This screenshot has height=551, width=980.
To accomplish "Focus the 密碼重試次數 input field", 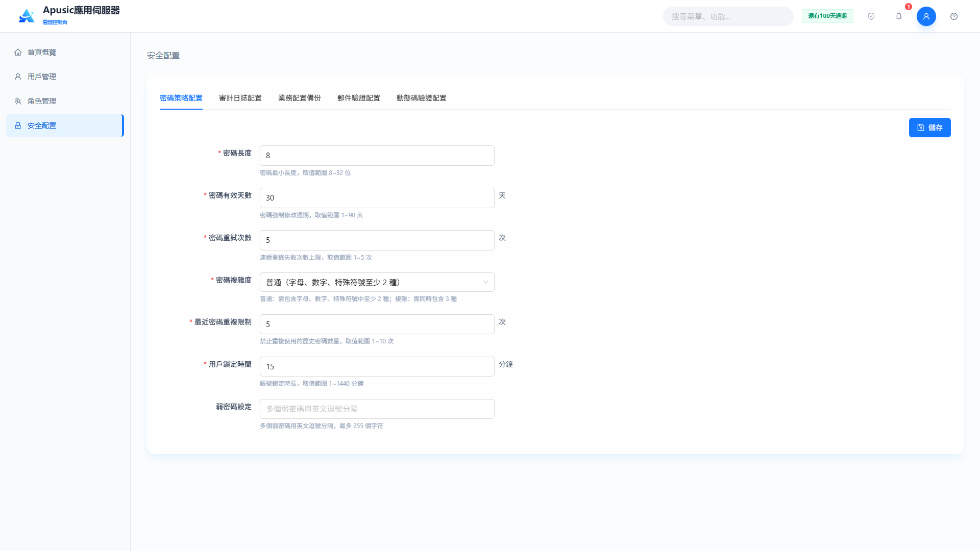I will [377, 240].
